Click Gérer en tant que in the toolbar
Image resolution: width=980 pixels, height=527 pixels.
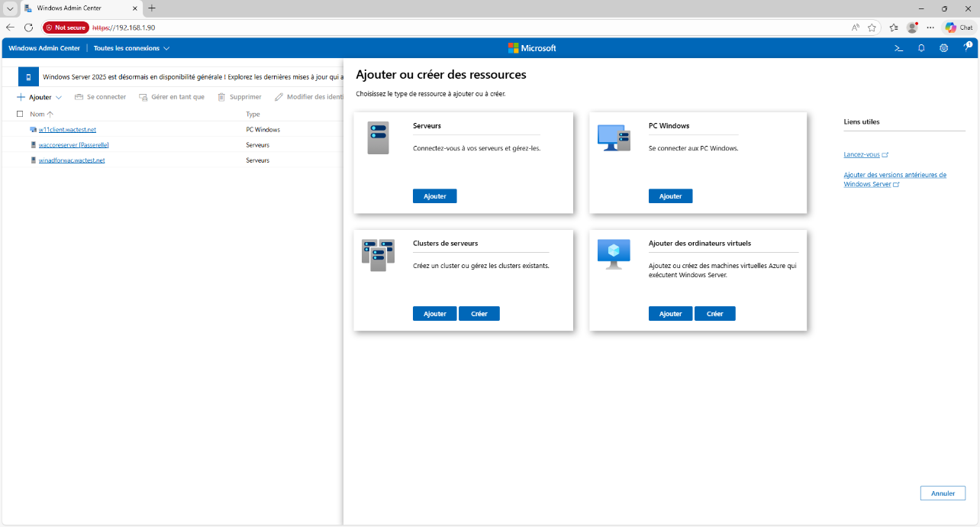click(172, 97)
